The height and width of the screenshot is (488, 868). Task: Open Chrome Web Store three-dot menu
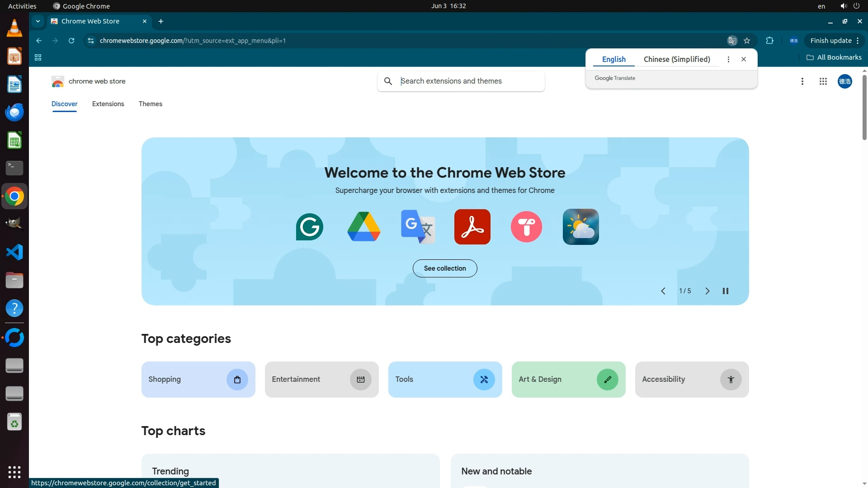802,81
